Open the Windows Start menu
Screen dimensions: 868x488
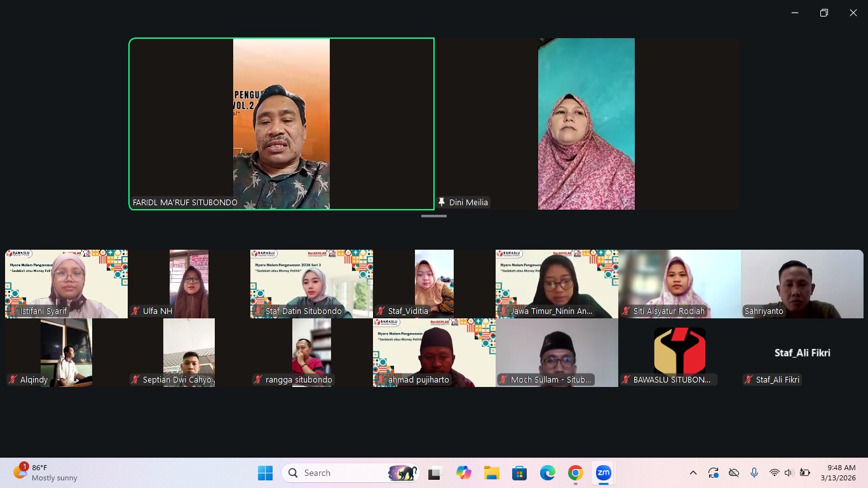click(x=265, y=473)
